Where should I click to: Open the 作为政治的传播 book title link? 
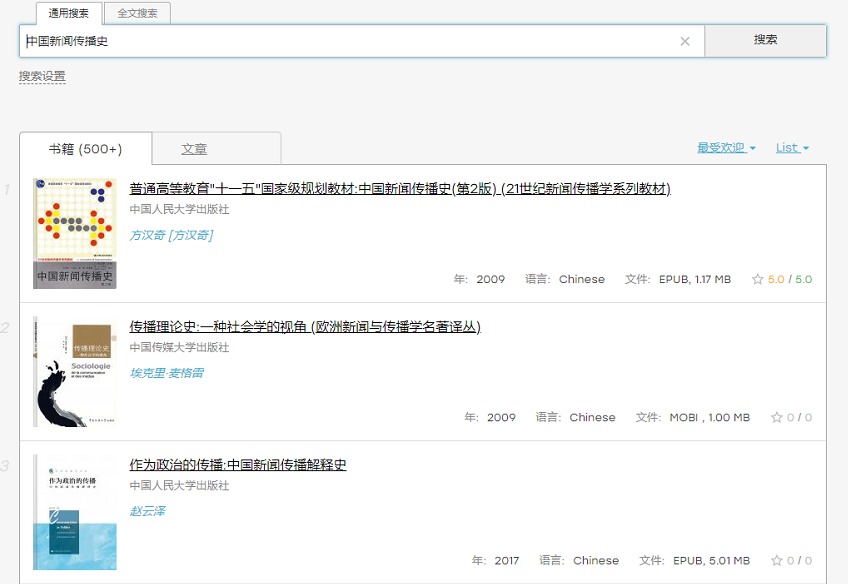tap(238, 465)
